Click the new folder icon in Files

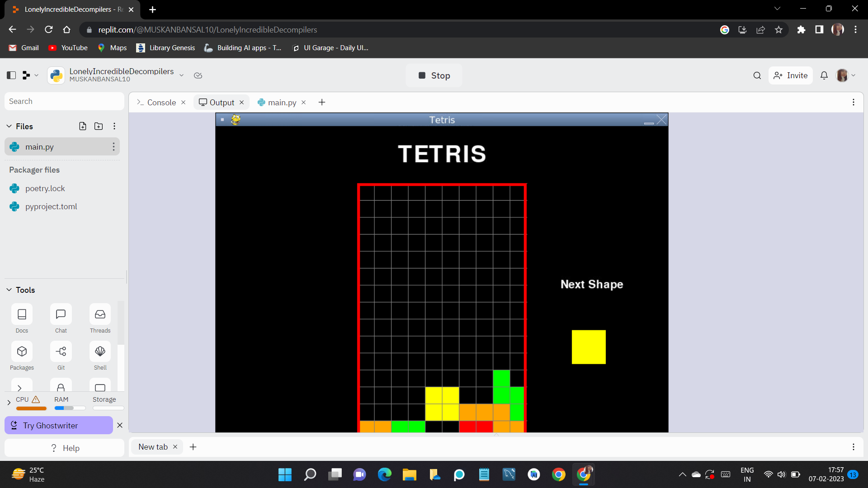[x=99, y=126]
